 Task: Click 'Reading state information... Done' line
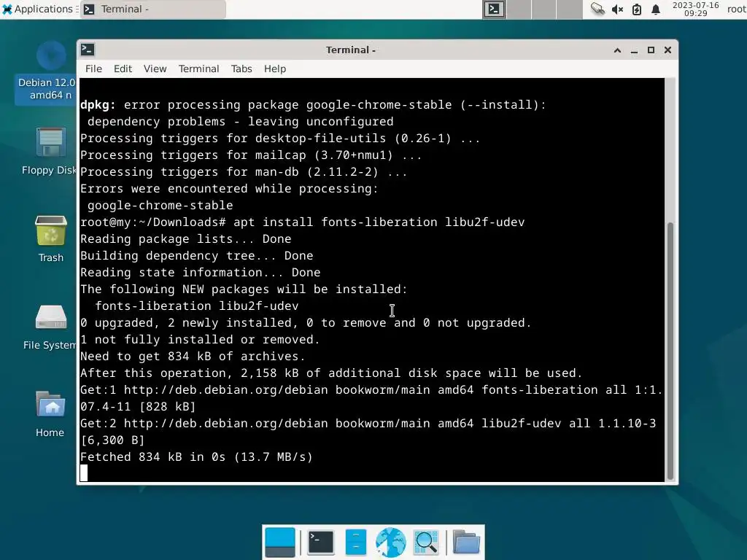(x=200, y=273)
